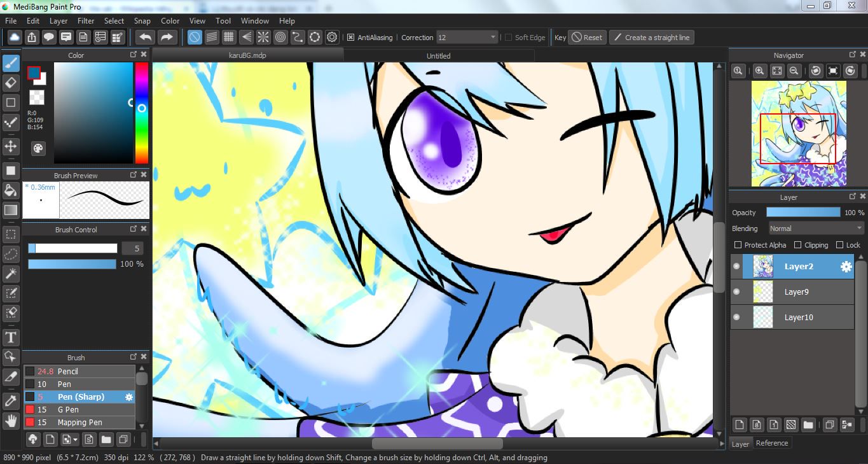Select the Eyedropper tool
868x464 pixels.
(x=11, y=401)
